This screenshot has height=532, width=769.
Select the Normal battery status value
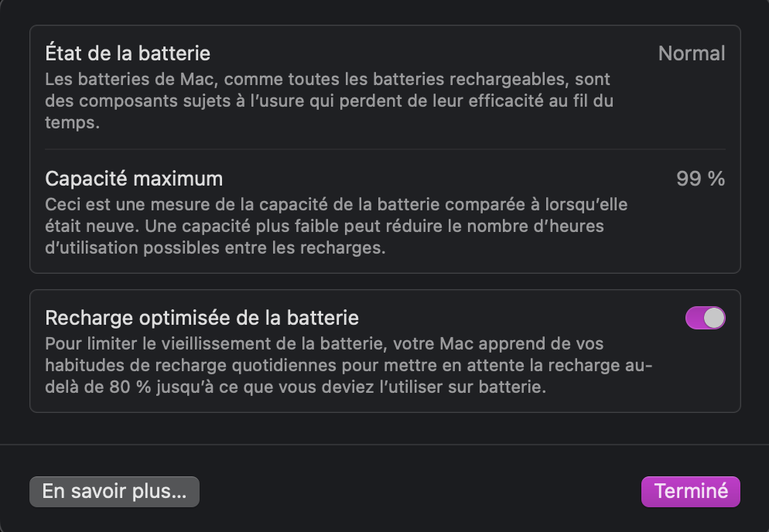tap(691, 53)
